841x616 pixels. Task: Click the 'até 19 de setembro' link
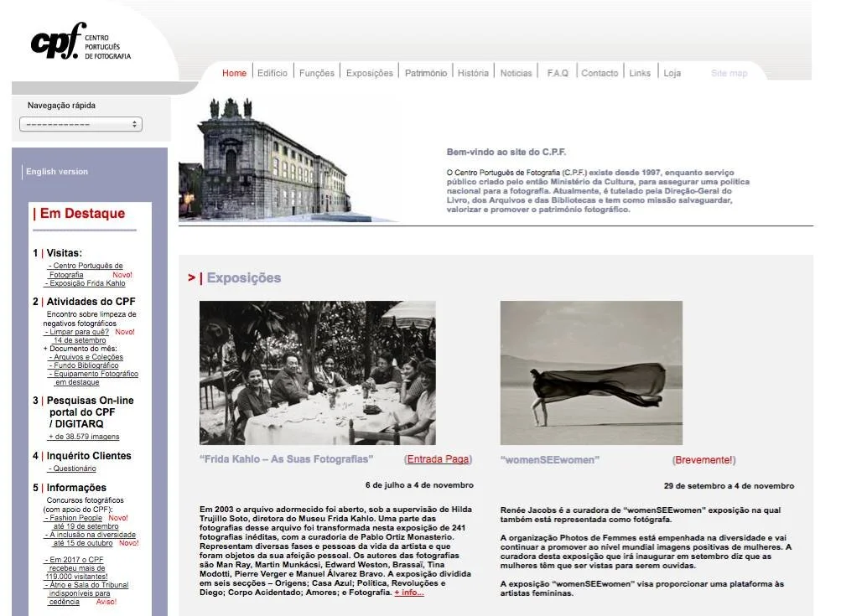[x=86, y=526]
